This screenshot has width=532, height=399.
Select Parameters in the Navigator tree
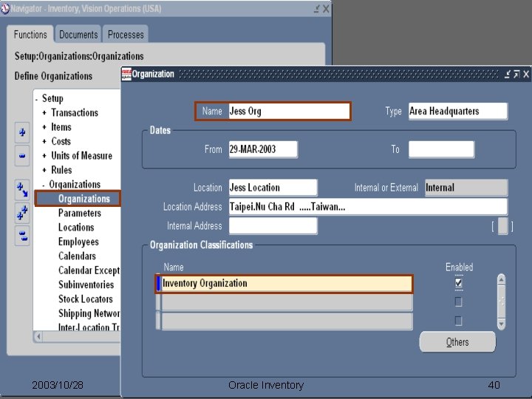[x=80, y=213]
